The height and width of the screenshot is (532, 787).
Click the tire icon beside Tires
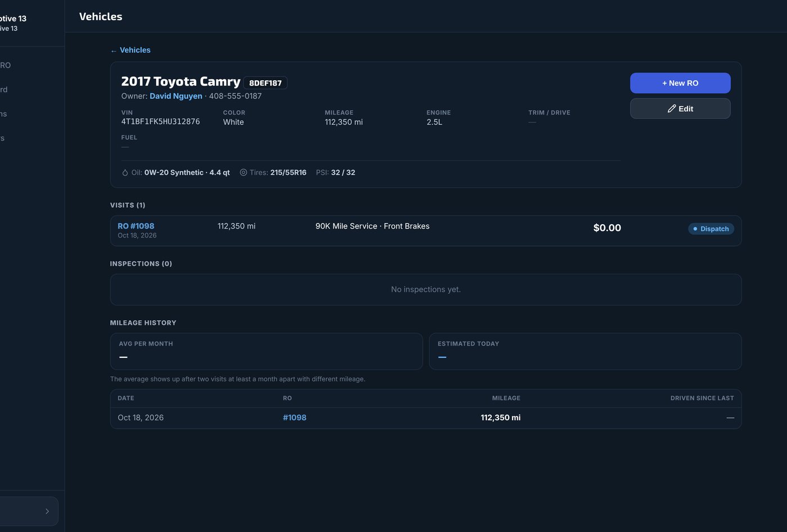(243, 172)
